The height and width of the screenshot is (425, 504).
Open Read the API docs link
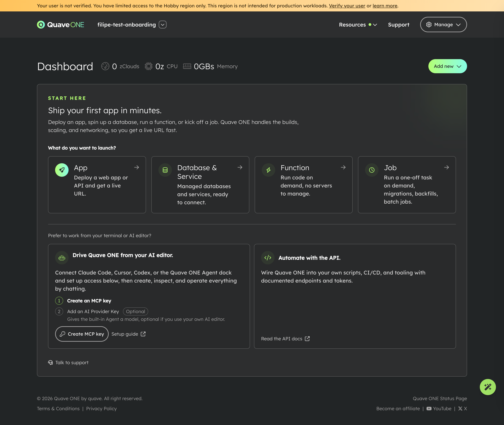click(x=285, y=339)
